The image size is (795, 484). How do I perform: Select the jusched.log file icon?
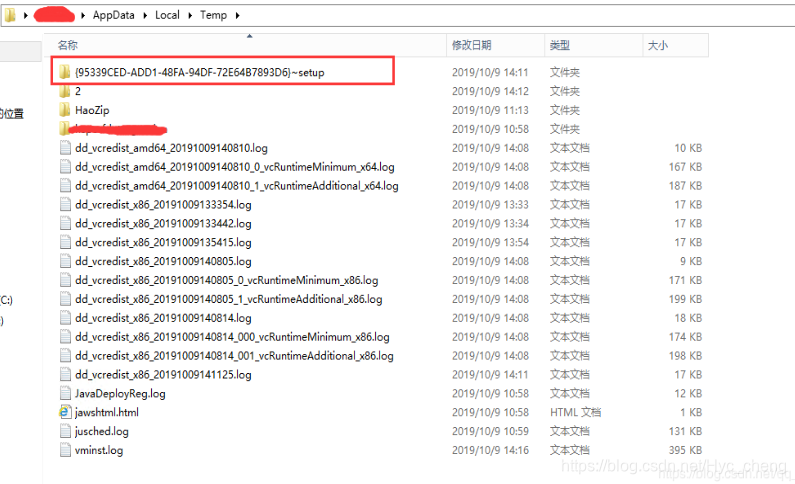coord(65,431)
